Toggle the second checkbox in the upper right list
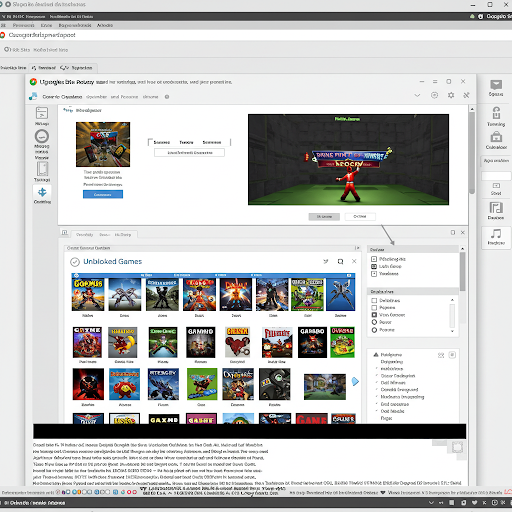Screen dimensions: 512x512 coord(374,266)
